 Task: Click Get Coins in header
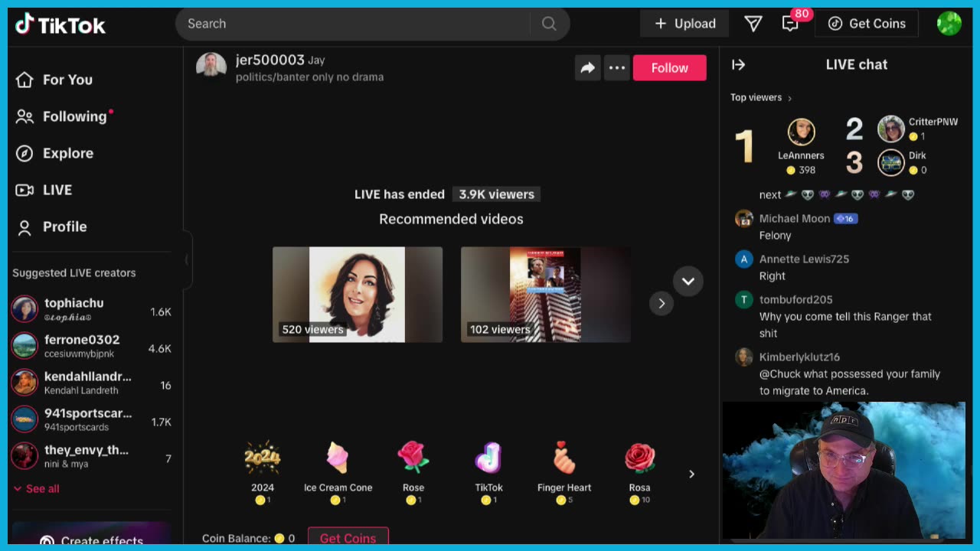point(867,24)
